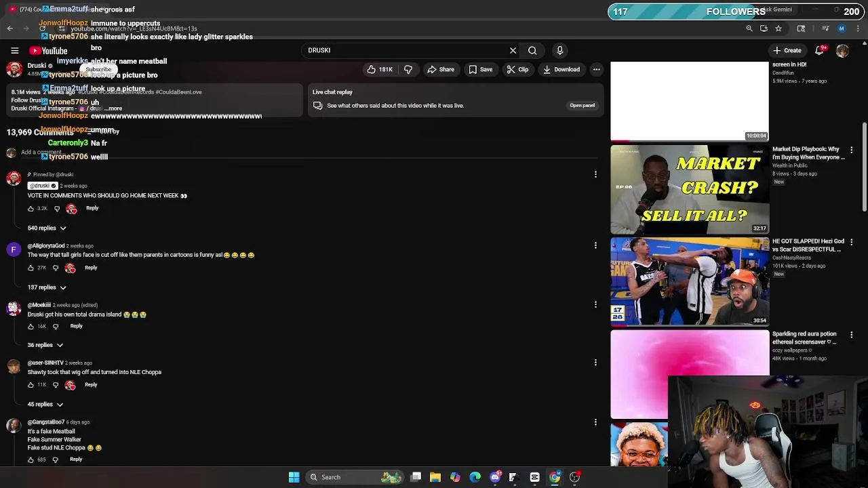This screenshot has height=488, width=868.
Task: Go back with the browser back arrow
Action: [x=10, y=28]
